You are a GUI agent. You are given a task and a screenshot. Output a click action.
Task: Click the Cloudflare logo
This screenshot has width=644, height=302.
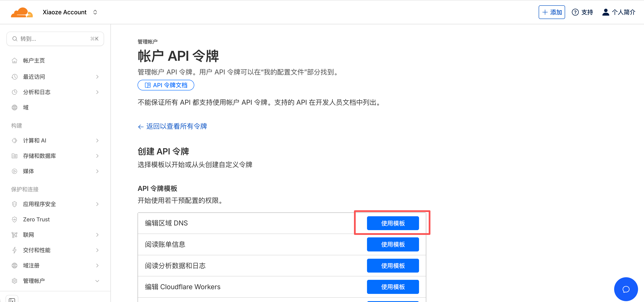pos(22,12)
